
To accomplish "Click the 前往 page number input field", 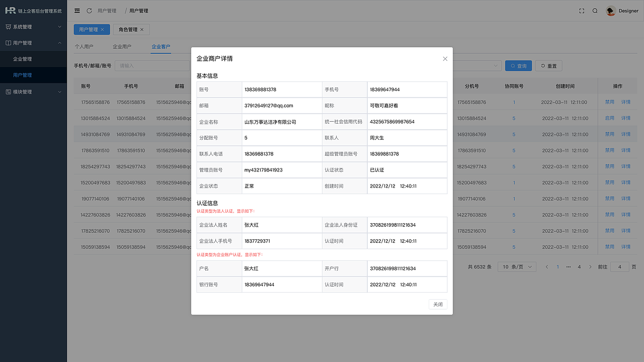I will 619,266.
